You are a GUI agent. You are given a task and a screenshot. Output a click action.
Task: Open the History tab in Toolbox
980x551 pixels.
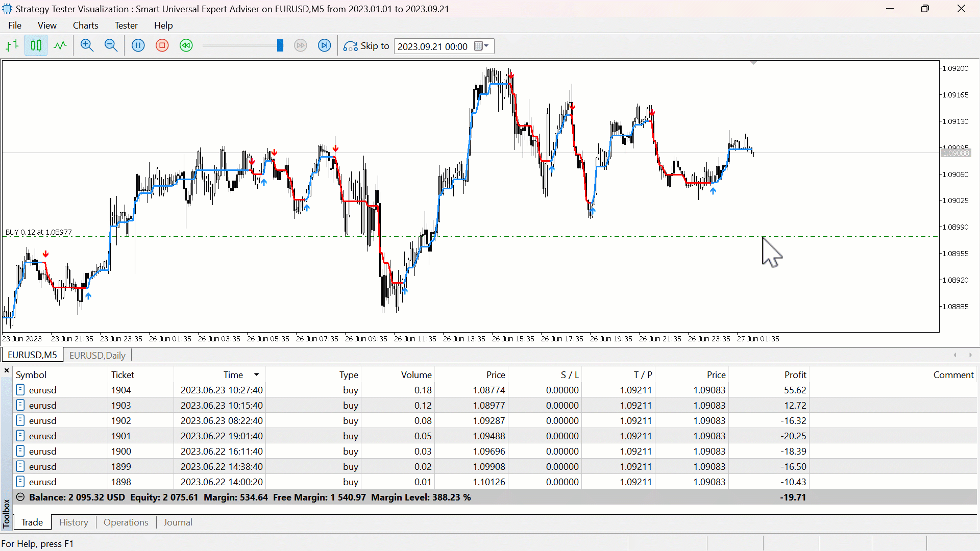click(73, 522)
